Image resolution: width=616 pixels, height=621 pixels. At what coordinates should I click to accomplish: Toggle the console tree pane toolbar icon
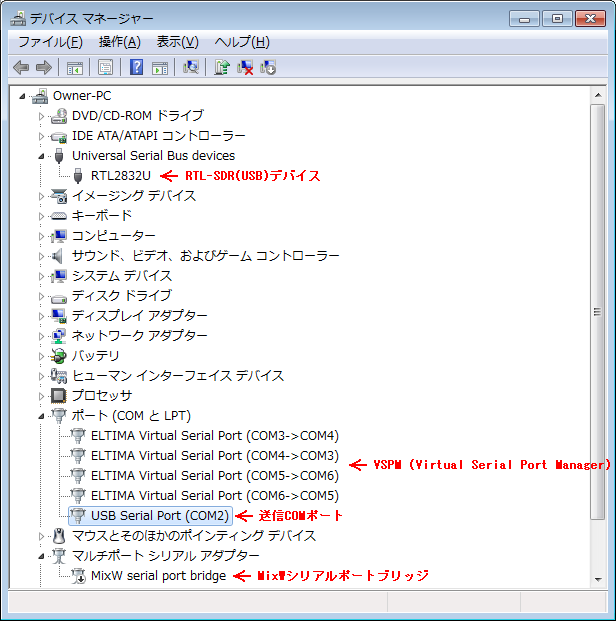tap(74, 68)
